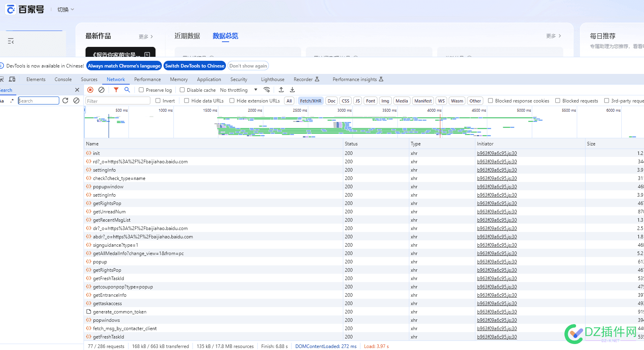
Task: Check Hide extension URLs
Action: tap(232, 101)
